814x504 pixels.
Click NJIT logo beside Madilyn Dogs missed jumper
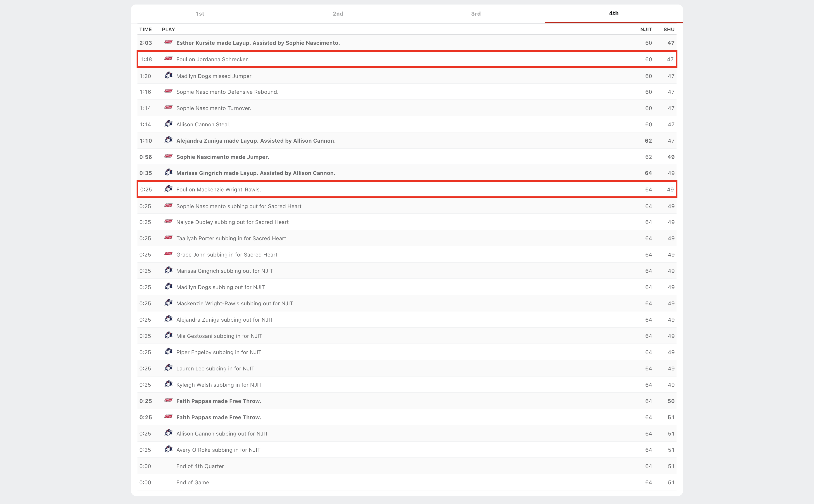coord(169,75)
